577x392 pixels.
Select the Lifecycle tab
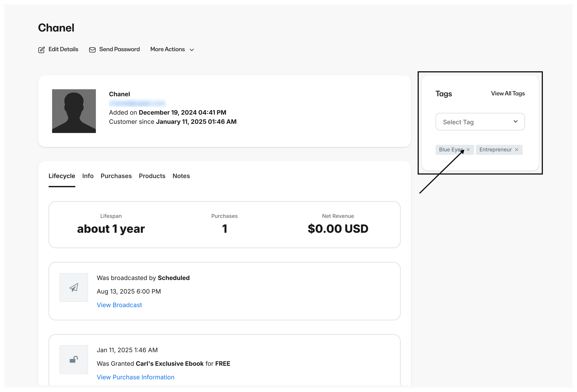click(62, 176)
